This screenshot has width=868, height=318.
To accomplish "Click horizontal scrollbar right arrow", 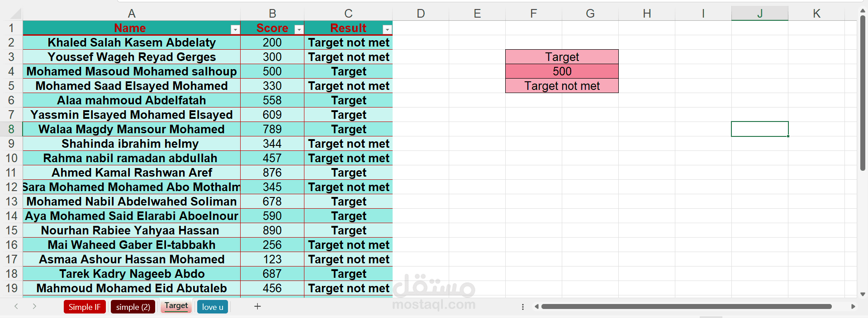I will [x=853, y=306].
